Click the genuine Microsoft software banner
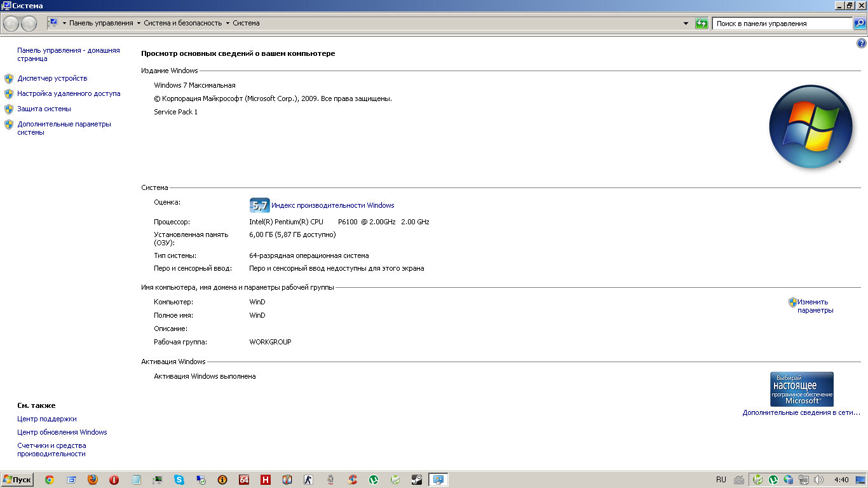This screenshot has width=868, height=488. [802, 389]
